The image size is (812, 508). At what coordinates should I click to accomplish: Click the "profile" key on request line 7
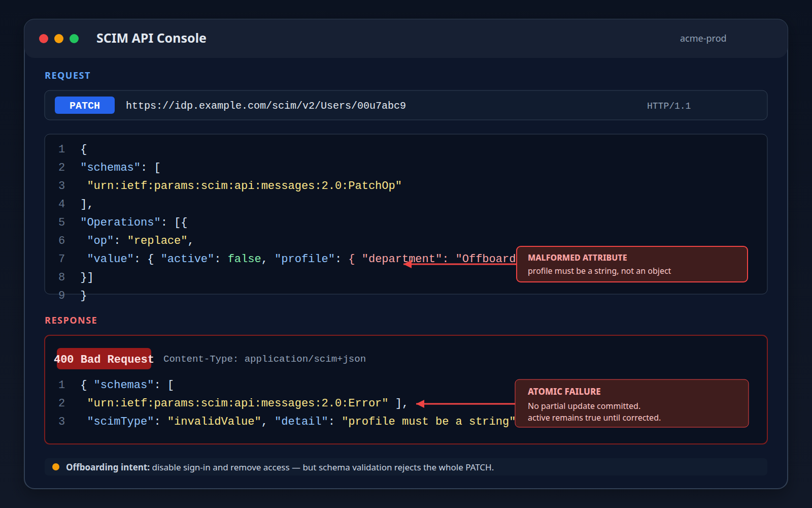[304, 259]
